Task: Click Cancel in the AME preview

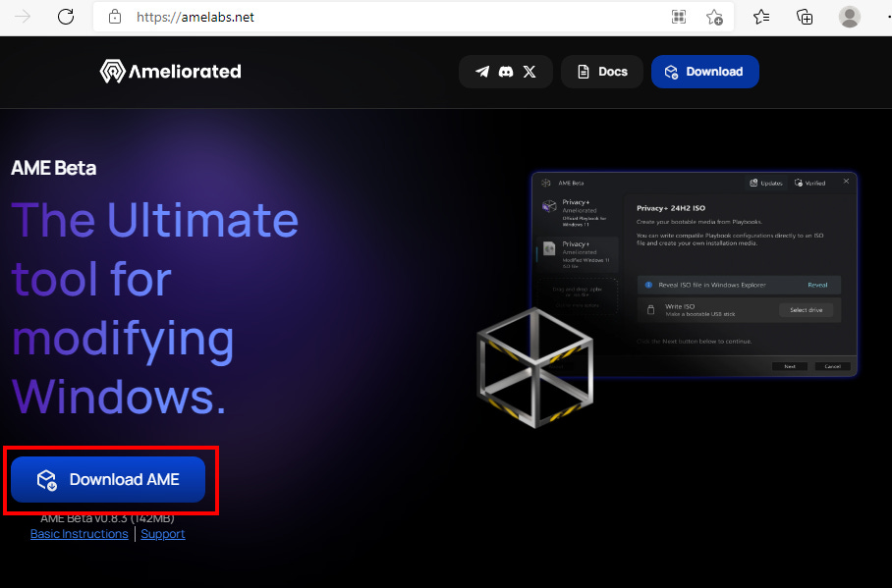Action: (x=832, y=366)
